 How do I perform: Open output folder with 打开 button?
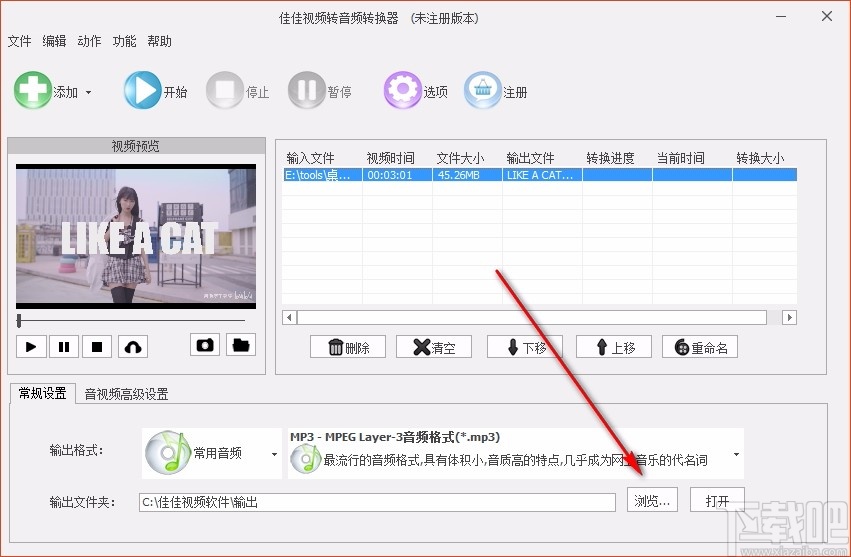pos(717,500)
